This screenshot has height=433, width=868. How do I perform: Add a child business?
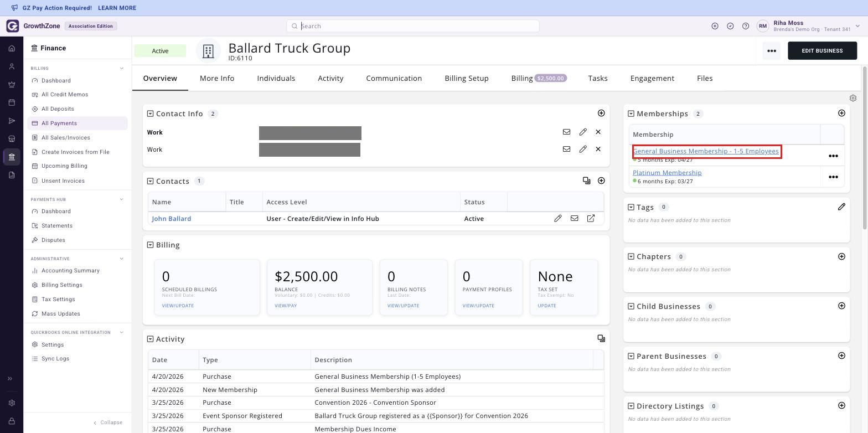click(x=841, y=306)
